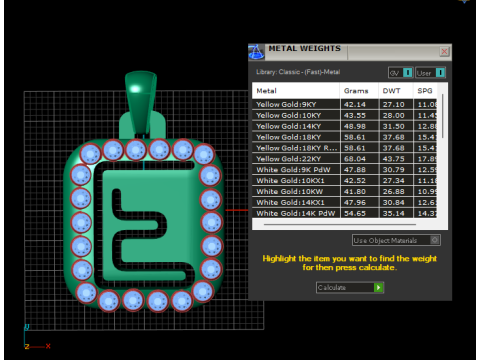The width and height of the screenshot is (480, 360).
Task: Click horizontal scrollbar below metals table
Action: point(340,225)
